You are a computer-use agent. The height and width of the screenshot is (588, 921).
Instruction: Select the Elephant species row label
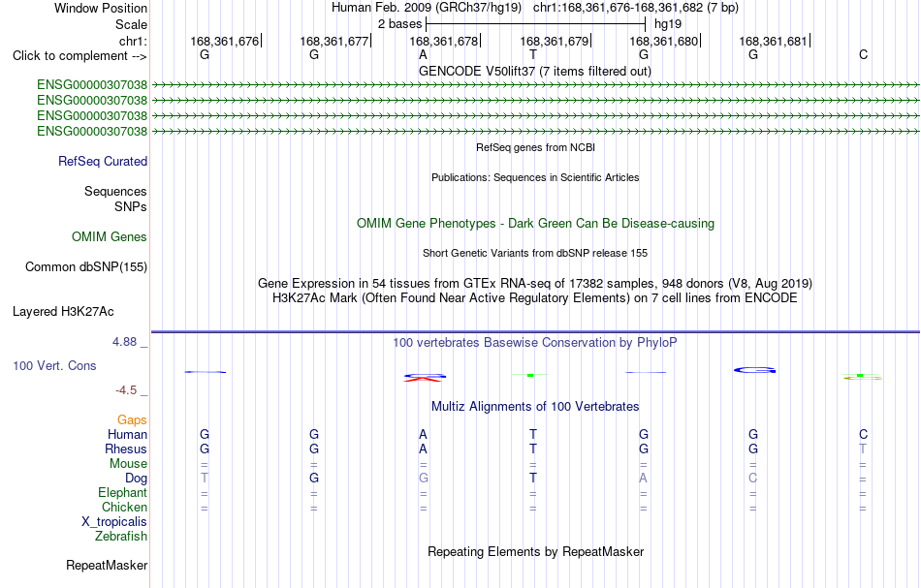click(x=123, y=492)
